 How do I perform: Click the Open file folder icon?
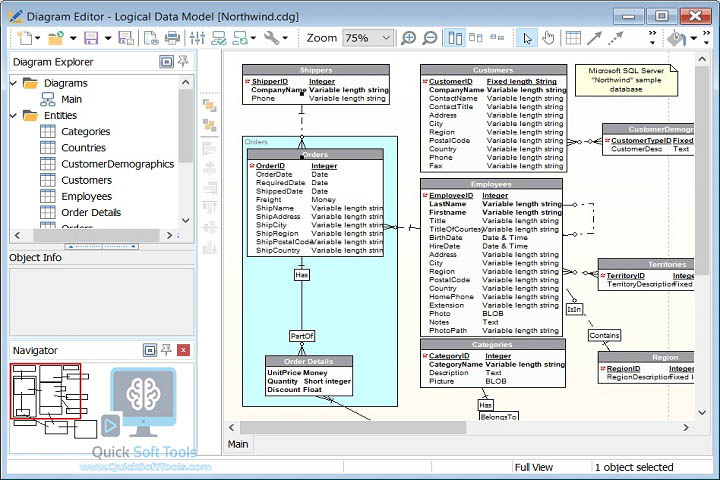click(x=56, y=38)
